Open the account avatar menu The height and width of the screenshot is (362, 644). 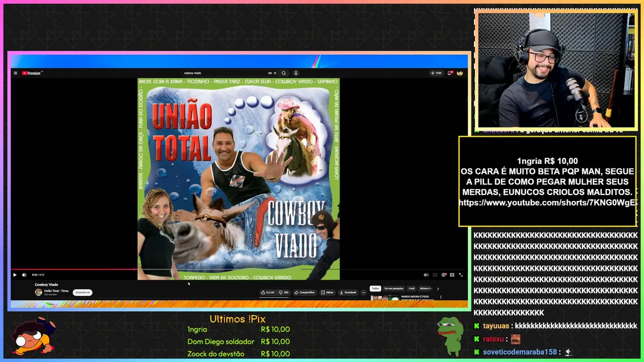tap(460, 73)
